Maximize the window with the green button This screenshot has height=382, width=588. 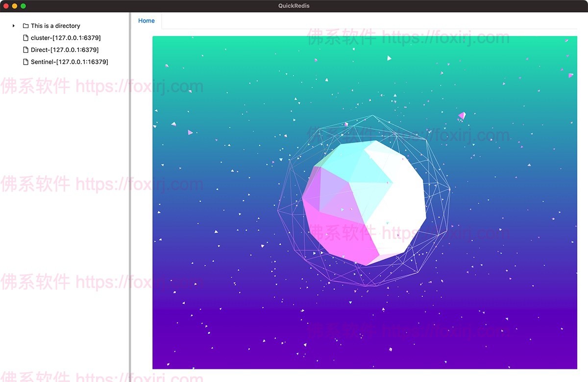pyautogui.click(x=23, y=6)
